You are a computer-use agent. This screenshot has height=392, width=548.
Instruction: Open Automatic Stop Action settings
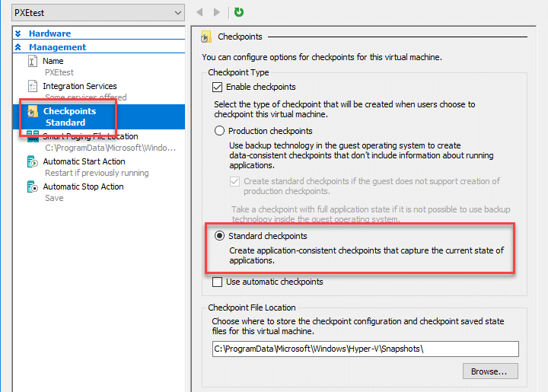83,186
